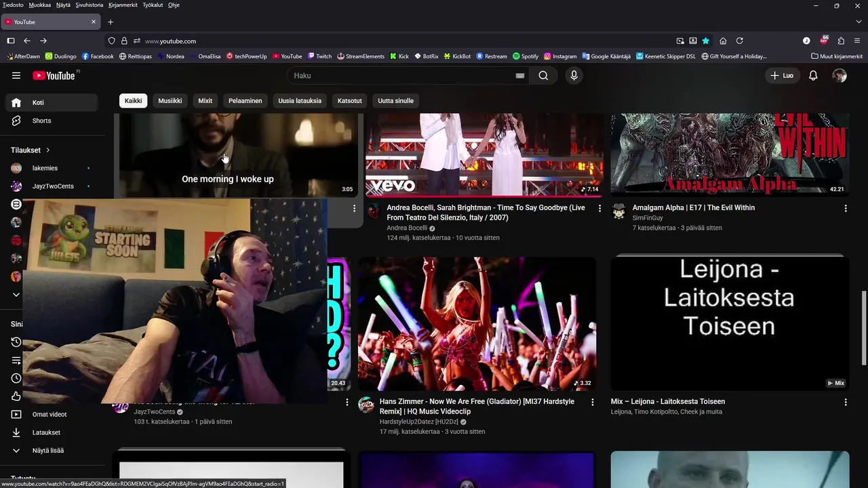This screenshot has height=488, width=868.
Task: Open Omat videot in sidebar
Action: pyautogui.click(x=52, y=414)
